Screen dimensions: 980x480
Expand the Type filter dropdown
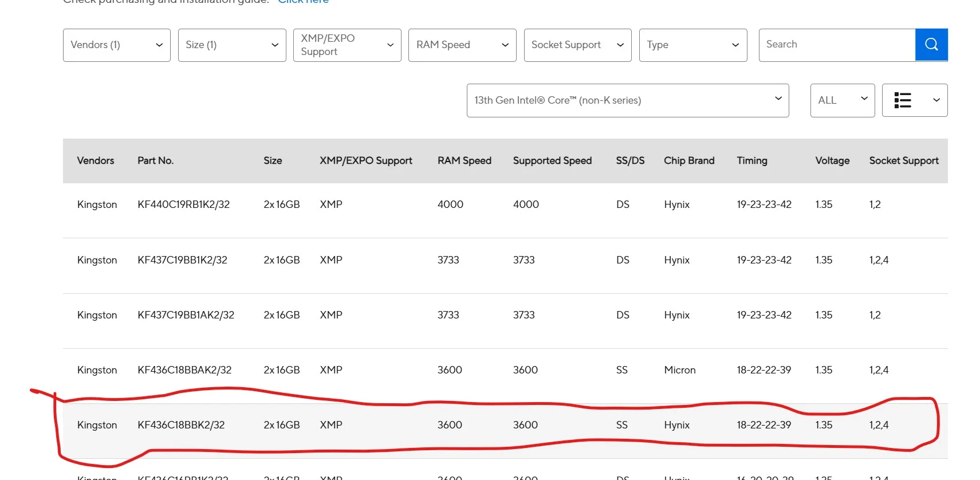tap(692, 45)
